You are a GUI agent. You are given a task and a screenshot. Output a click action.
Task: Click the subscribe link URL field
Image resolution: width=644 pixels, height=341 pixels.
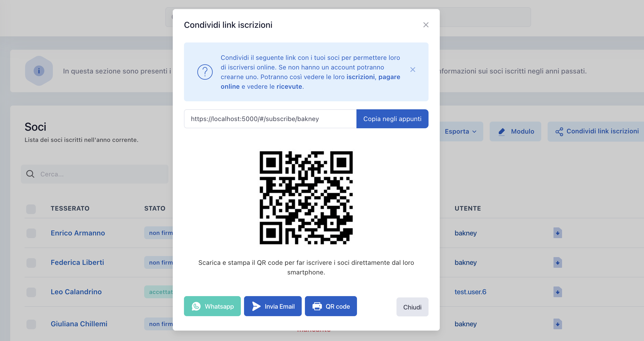pyautogui.click(x=270, y=119)
